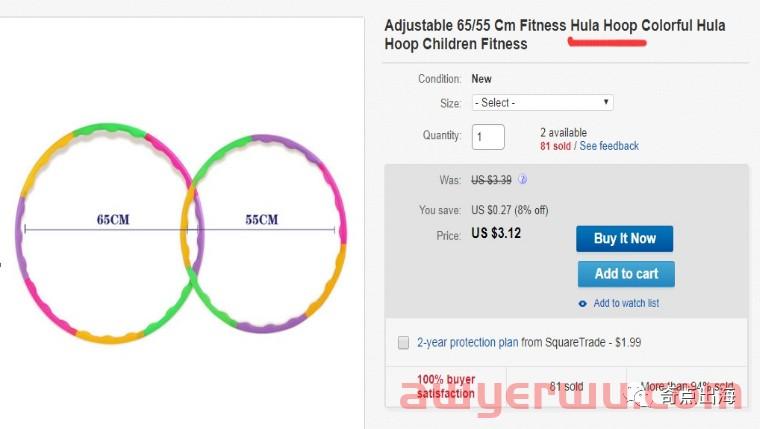Image resolution: width=760 pixels, height=429 pixels.
Task: Open the See feedback link
Action: [609, 146]
